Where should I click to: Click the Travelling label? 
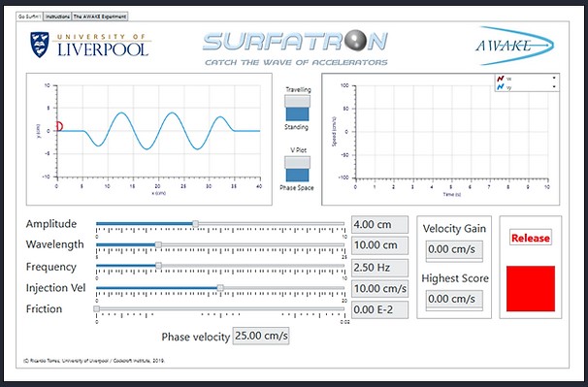tap(298, 89)
